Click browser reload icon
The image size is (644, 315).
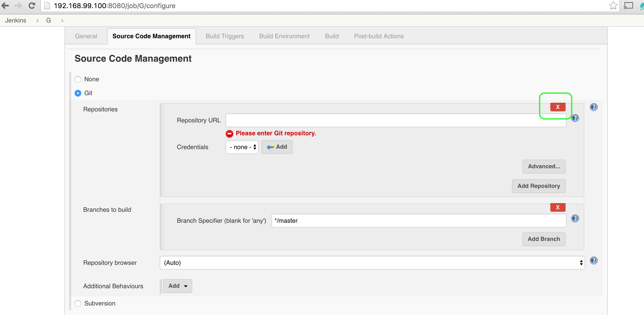click(x=32, y=5)
